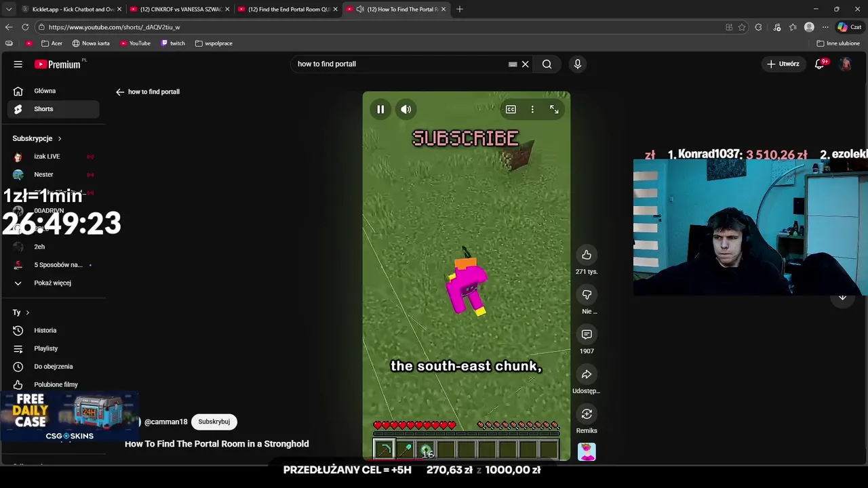Image resolution: width=868 pixels, height=488 pixels.
Task: Open the Short's sound thumbnail
Action: [587, 452]
